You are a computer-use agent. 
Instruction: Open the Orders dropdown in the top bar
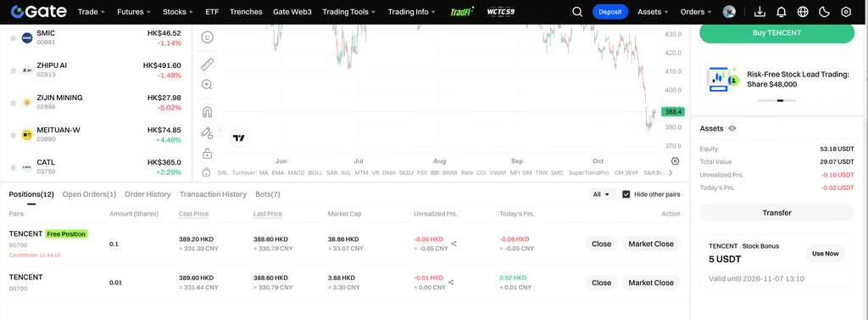click(696, 12)
